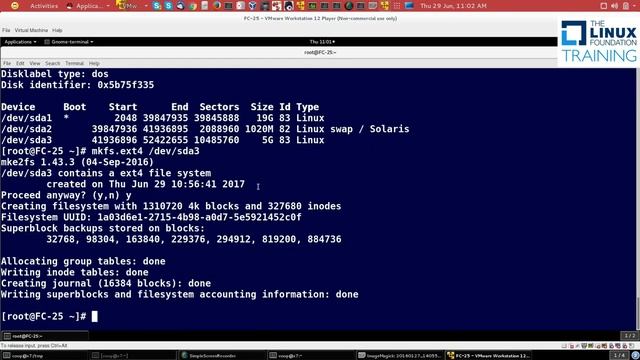Click the Linux Foundation Training logo
The height and width of the screenshot is (360, 640).
(599, 41)
